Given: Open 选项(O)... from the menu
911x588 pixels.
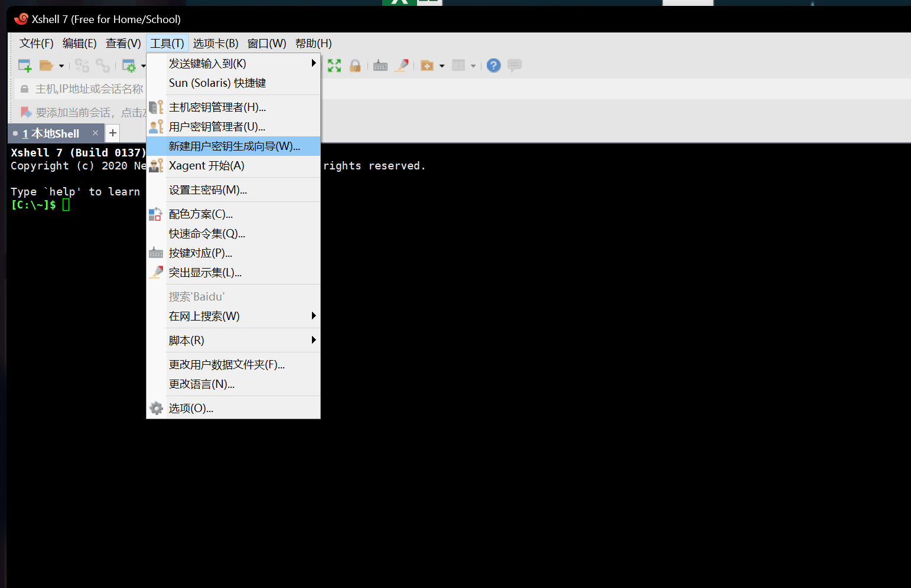Looking at the screenshot, I should coord(233,408).
